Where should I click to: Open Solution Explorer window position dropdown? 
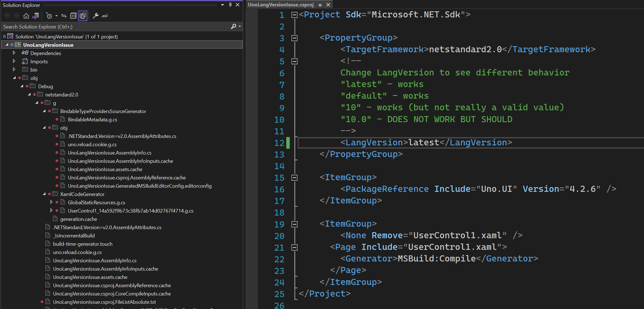click(x=222, y=5)
